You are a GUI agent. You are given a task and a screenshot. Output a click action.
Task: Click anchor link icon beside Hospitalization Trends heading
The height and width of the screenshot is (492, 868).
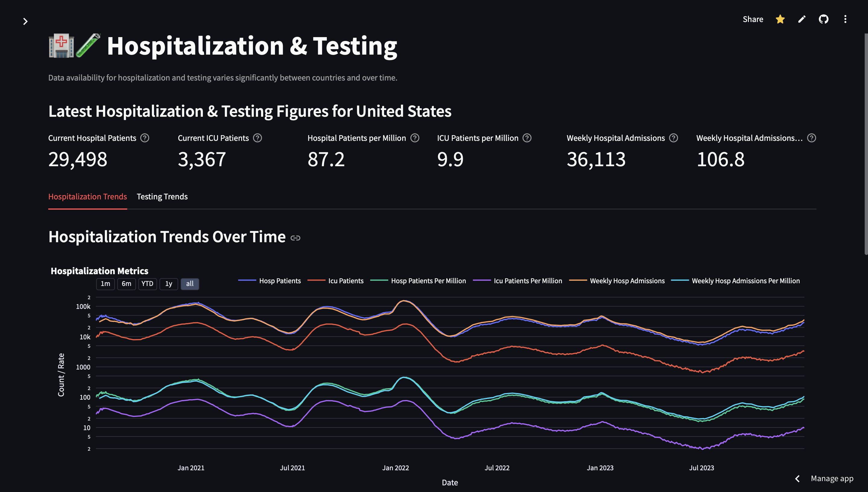coord(295,238)
